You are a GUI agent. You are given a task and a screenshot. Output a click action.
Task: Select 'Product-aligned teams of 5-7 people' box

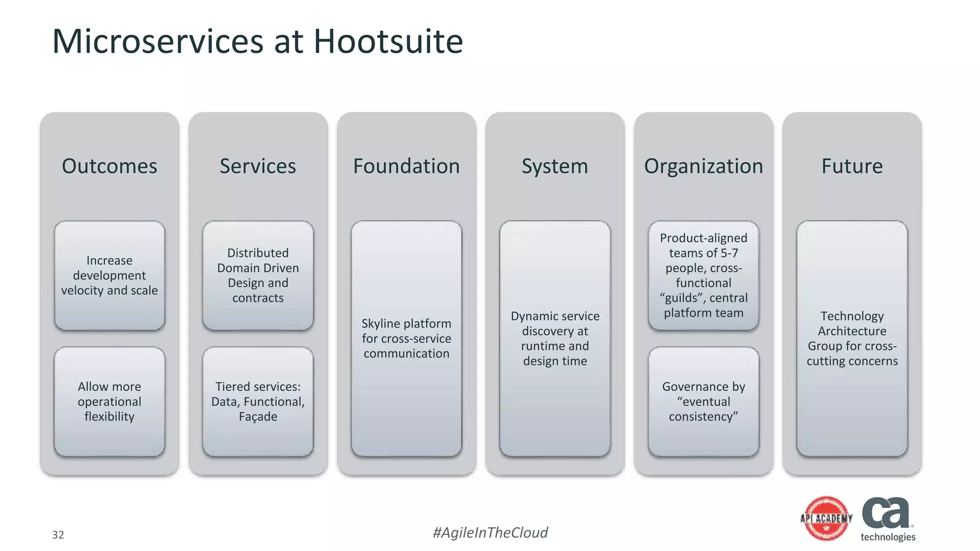coord(703,275)
